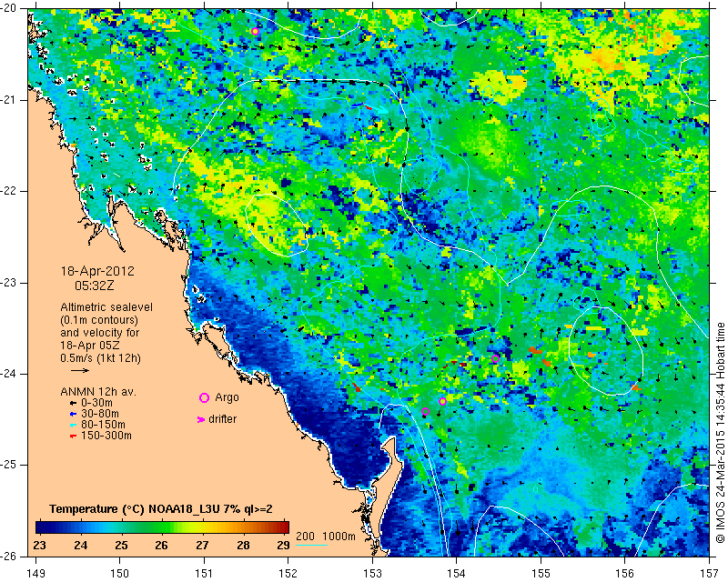Click the 'drifter' legend label
728x582 pixels.
223,419
